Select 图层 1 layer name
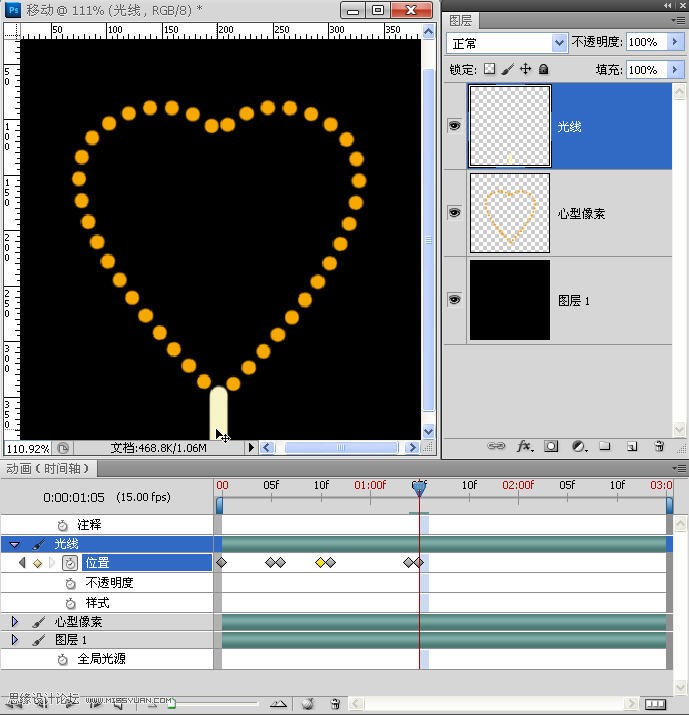This screenshot has height=715, width=689. pos(574,301)
